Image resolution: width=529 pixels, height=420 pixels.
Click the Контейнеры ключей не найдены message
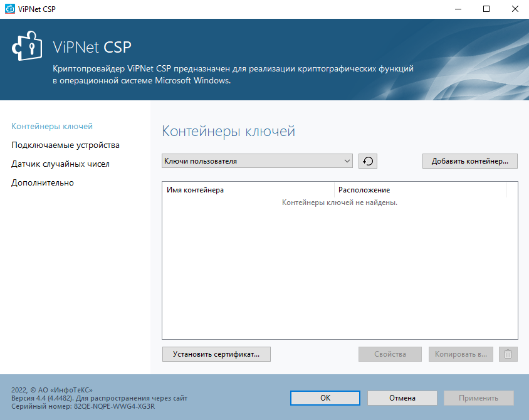[340, 202]
